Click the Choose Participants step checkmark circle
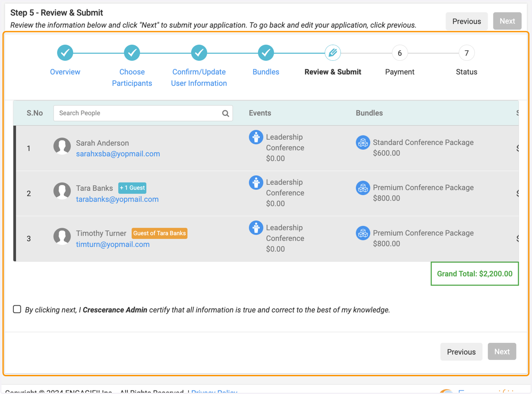The width and height of the screenshot is (532, 394). coord(132,53)
